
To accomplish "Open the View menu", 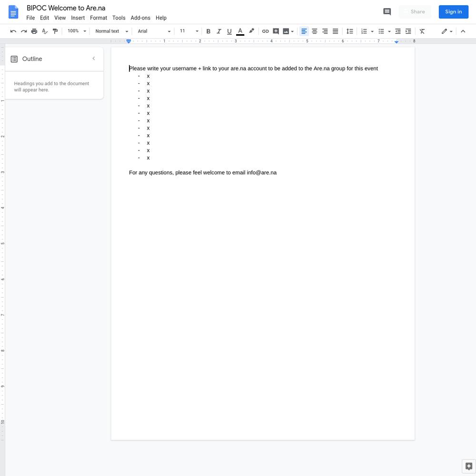I will click(60, 18).
